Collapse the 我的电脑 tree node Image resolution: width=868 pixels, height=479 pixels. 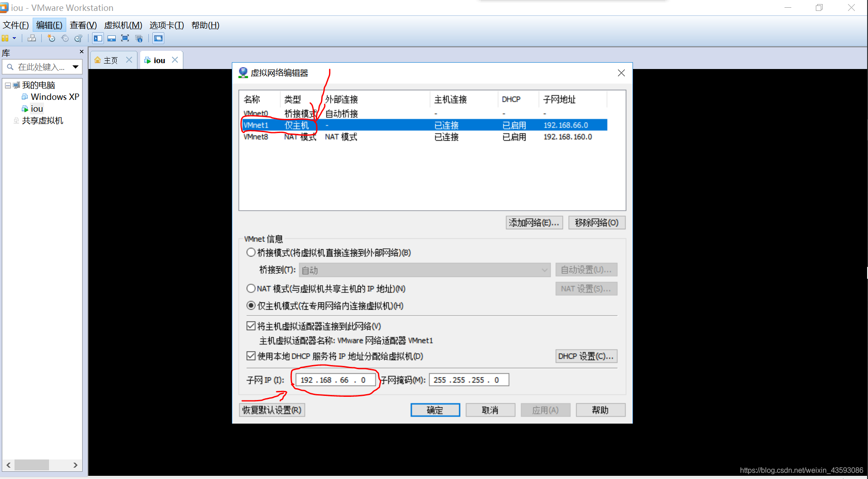coord(8,85)
